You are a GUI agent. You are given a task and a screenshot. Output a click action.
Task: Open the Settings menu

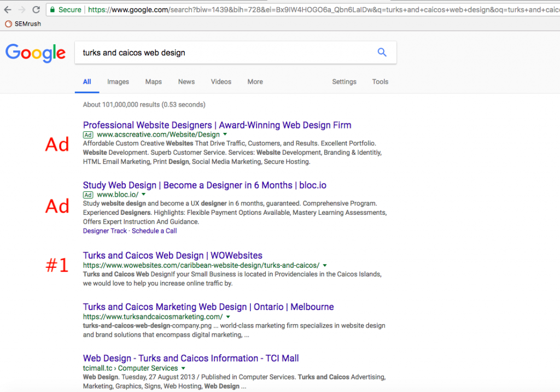(x=345, y=82)
